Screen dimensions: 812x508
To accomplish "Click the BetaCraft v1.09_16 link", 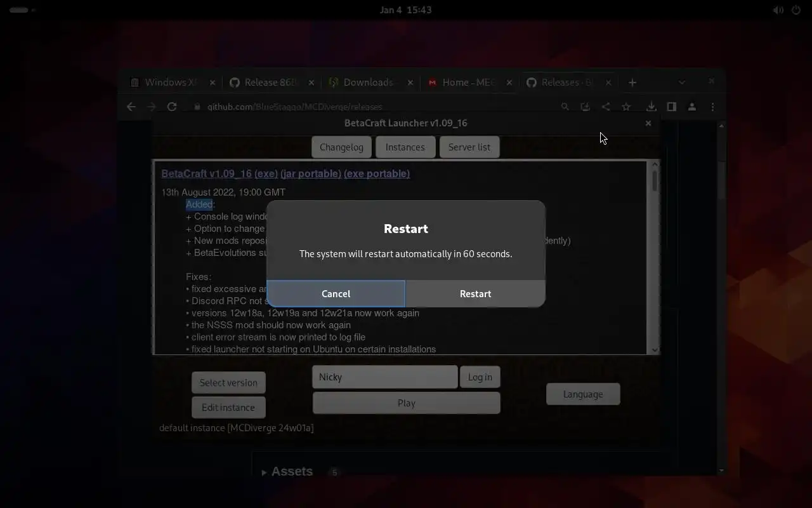I will 206,173.
